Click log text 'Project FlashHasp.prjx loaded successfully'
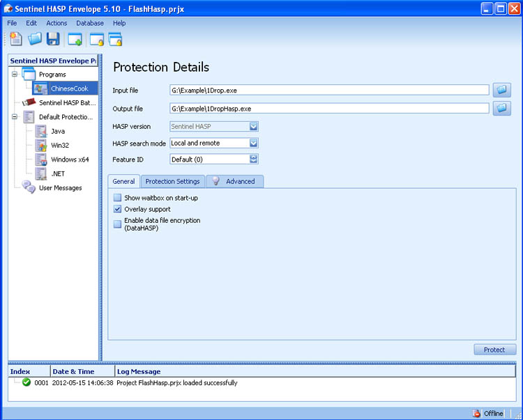Image resolution: width=523 pixels, height=420 pixels. (177, 382)
